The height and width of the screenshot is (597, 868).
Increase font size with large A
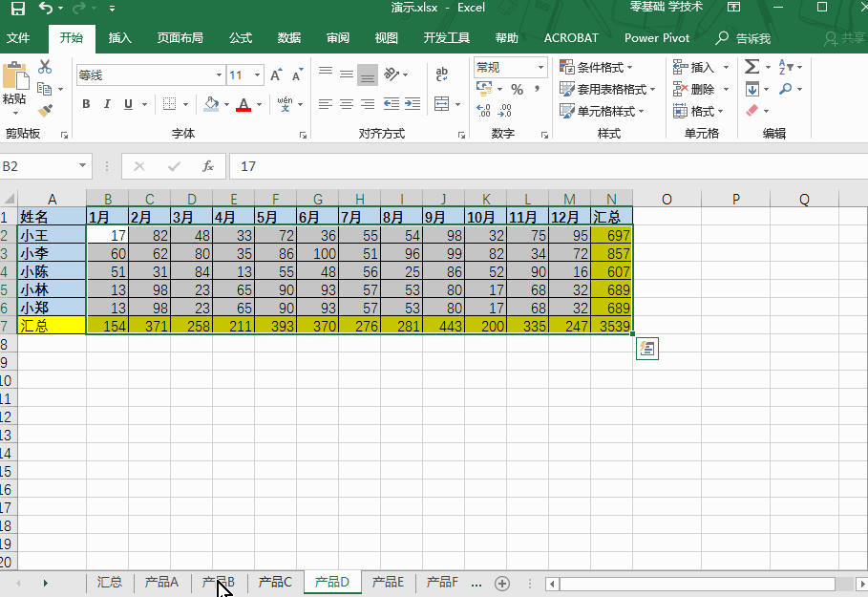click(x=276, y=75)
